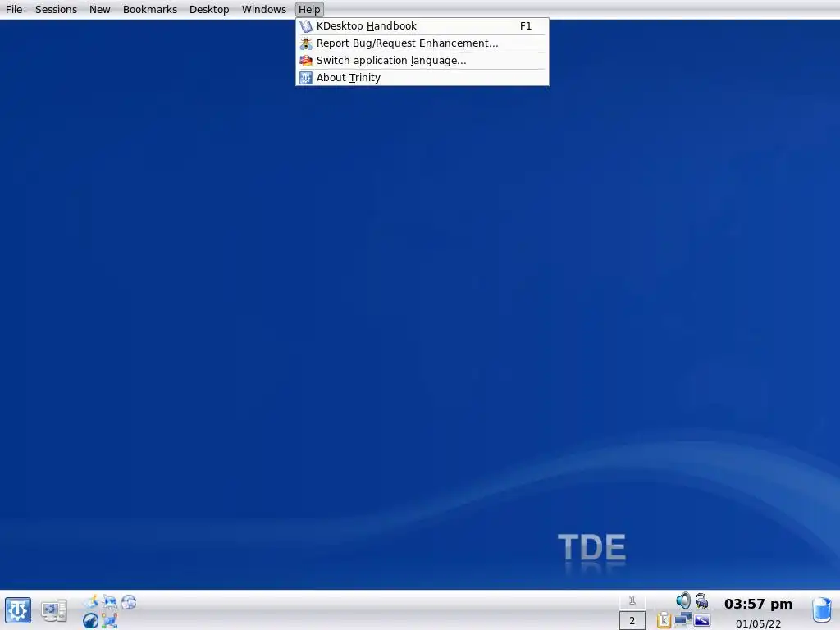
Task: Open the File menu
Action: [14, 10]
